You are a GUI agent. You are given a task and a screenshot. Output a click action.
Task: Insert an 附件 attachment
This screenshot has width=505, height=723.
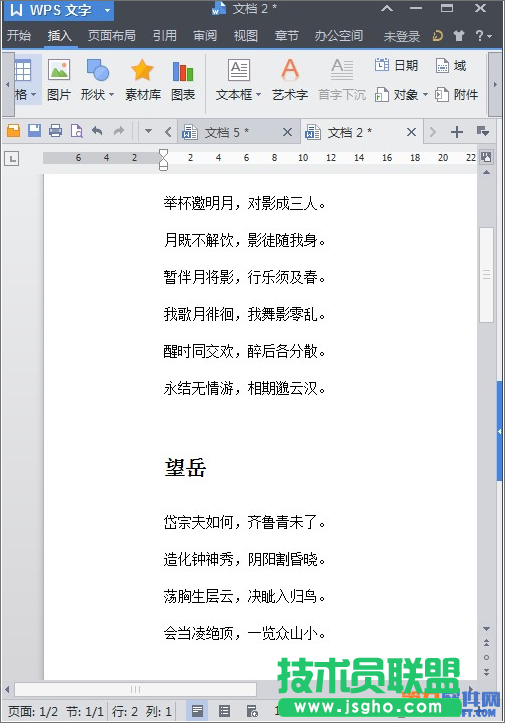pyautogui.click(x=457, y=95)
